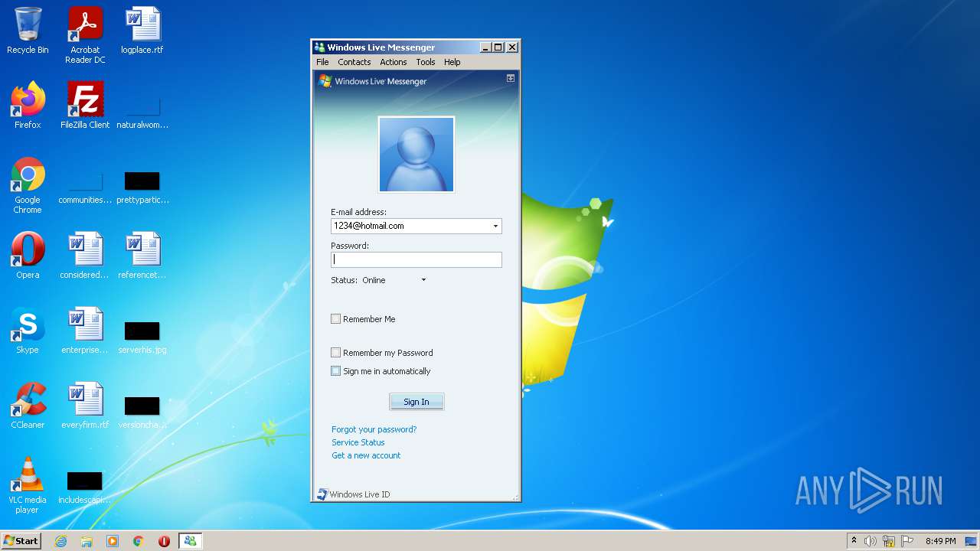
Task: Click the Opera icon in taskbar
Action: tap(164, 541)
